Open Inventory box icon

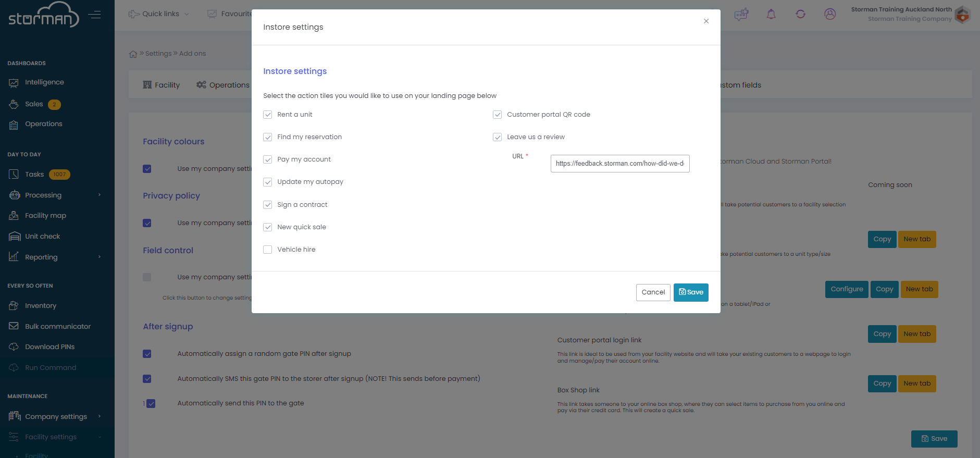coord(14,306)
